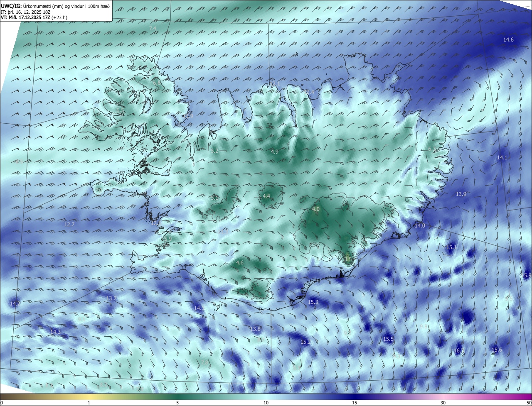This screenshot has height=406, width=532.
Task: Click the 50 tick on the color scale
Action: point(529,403)
